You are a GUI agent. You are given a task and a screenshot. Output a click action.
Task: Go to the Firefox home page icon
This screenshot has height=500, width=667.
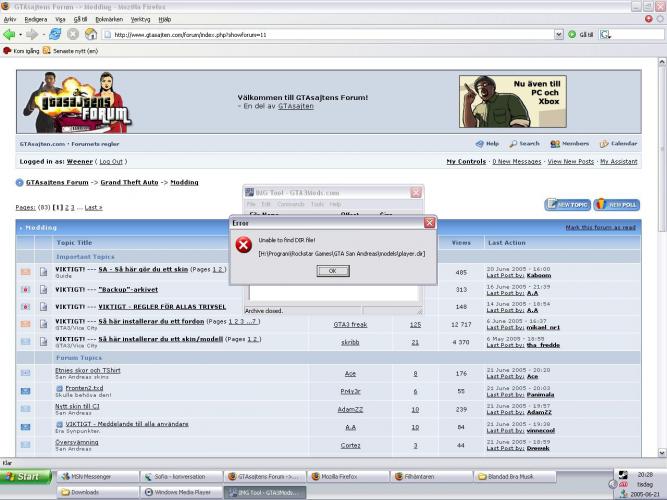pyautogui.click(x=92, y=34)
